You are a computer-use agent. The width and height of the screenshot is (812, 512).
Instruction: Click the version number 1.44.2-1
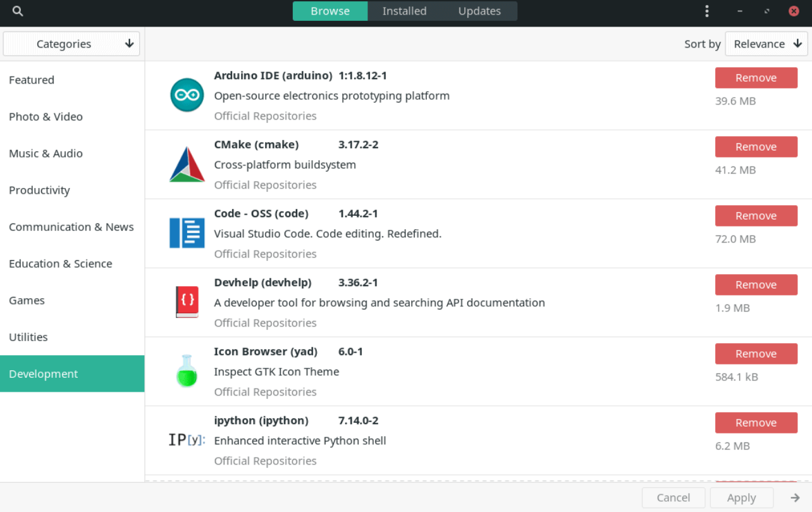358,213
